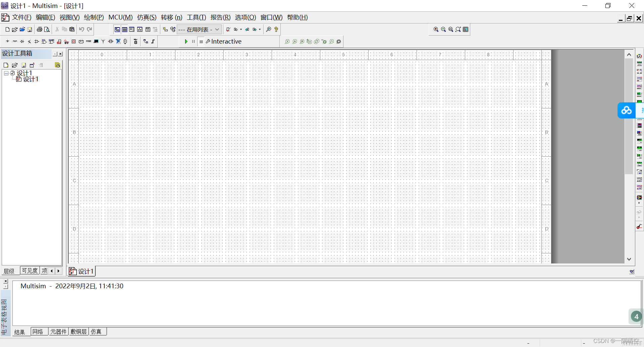The width and height of the screenshot is (644, 347).
Task: Zoom in on the schematic
Action: click(x=436, y=30)
